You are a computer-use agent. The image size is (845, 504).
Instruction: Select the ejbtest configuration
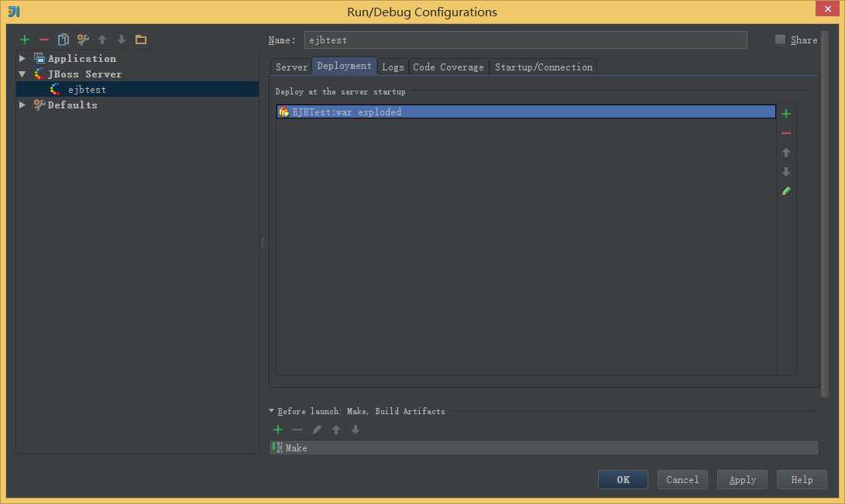click(137, 89)
